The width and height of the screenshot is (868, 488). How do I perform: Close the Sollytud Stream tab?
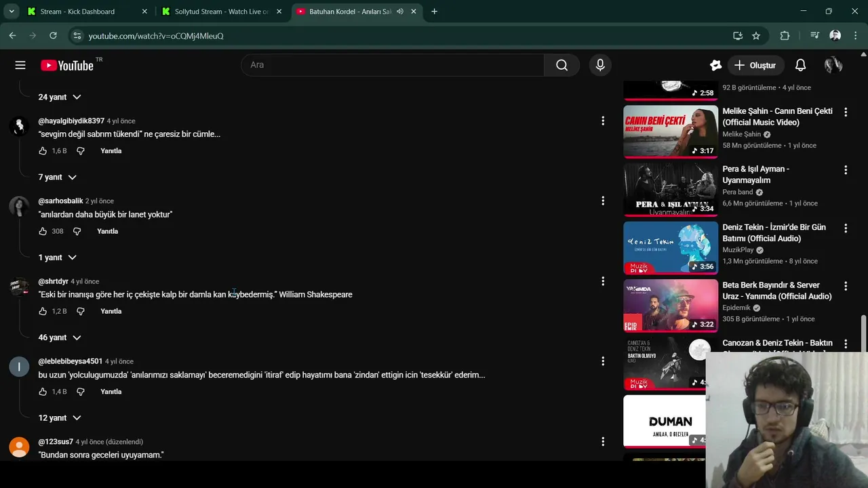279,12
